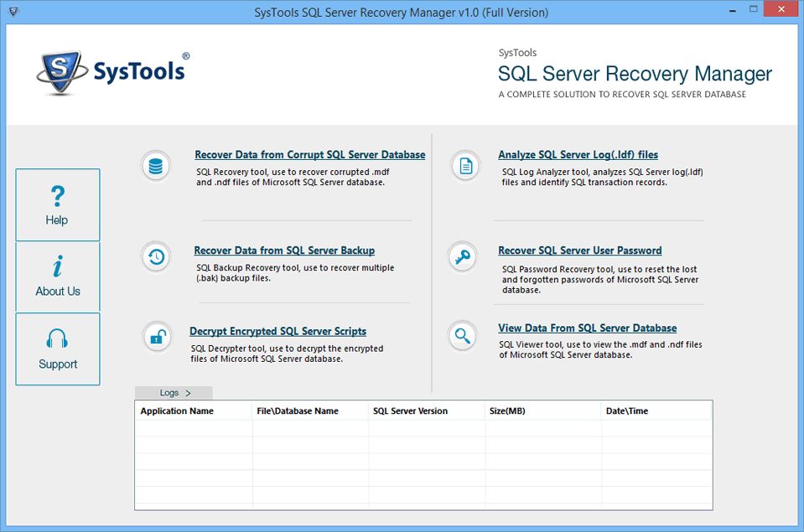Select the SQL Server Version column header

pos(424,411)
